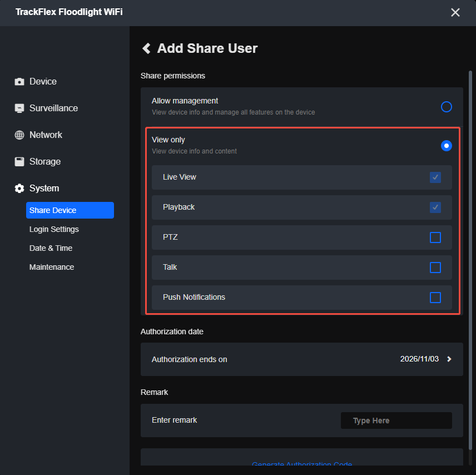Screen dimensions: 476x475
Task: Open Maintenance submenu item
Action: [52, 267]
